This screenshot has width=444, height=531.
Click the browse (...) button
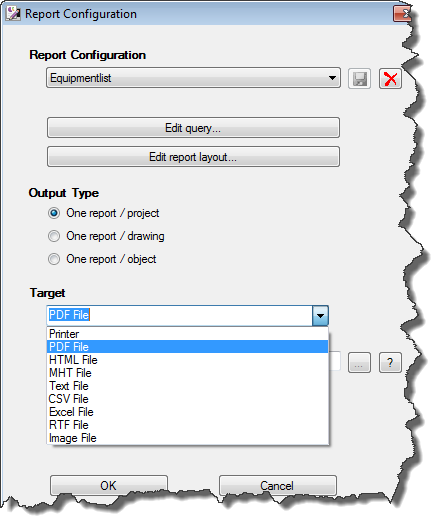[x=359, y=363]
